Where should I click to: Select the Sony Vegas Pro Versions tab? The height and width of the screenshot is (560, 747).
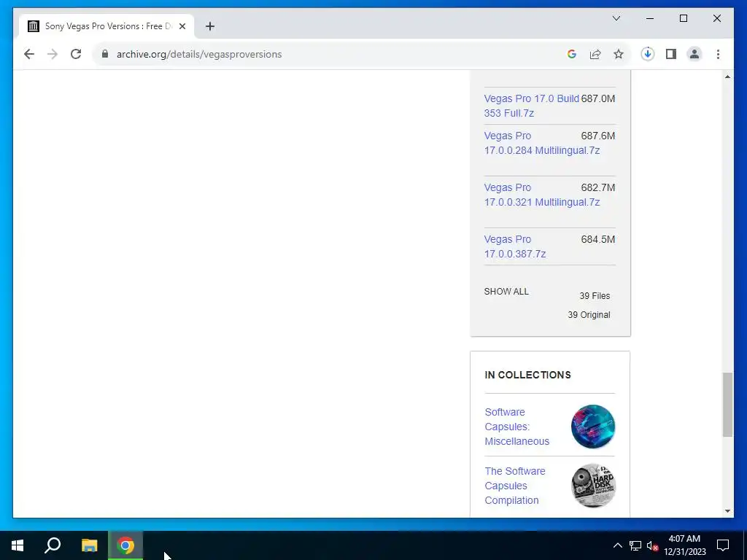pyautogui.click(x=107, y=26)
